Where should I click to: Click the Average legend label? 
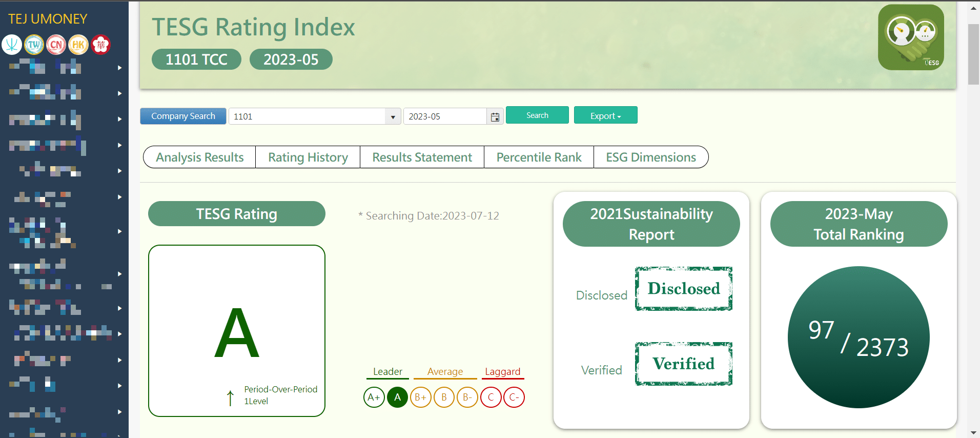445,371
